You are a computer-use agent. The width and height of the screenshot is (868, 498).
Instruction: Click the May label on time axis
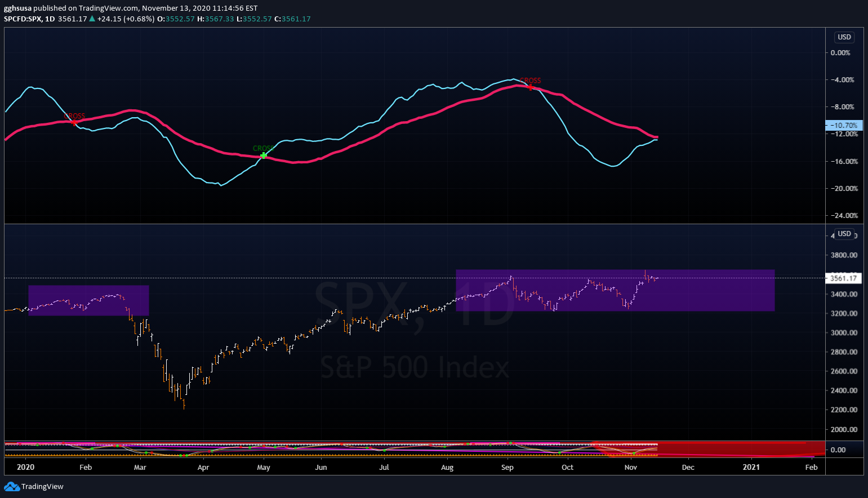264,467
